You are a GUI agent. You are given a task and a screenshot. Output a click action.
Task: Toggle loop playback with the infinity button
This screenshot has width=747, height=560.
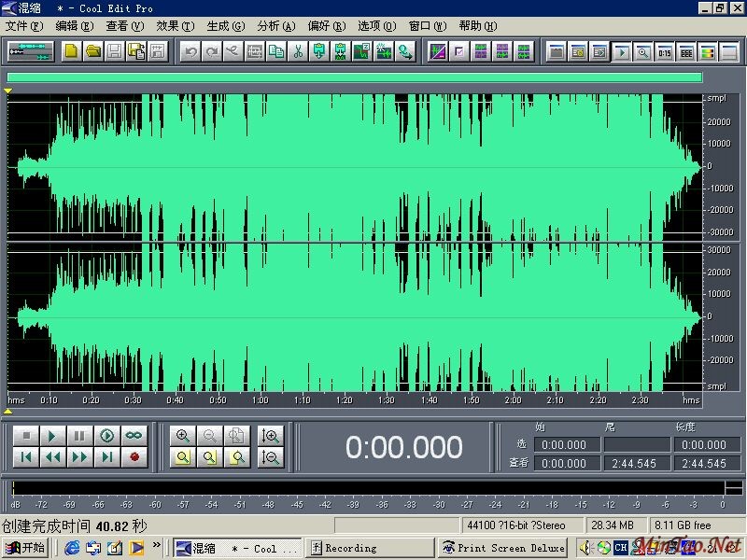(134, 436)
